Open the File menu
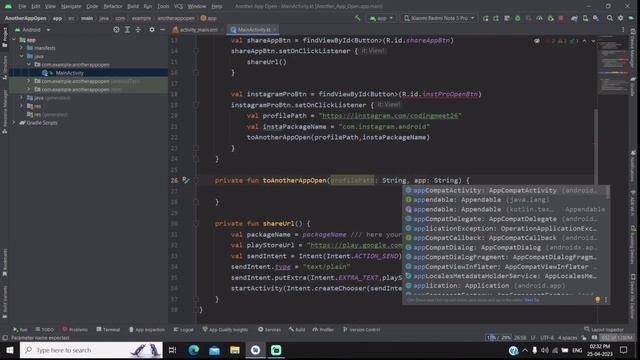The width and height of the screenshot is (640, 360). [22, 6]
